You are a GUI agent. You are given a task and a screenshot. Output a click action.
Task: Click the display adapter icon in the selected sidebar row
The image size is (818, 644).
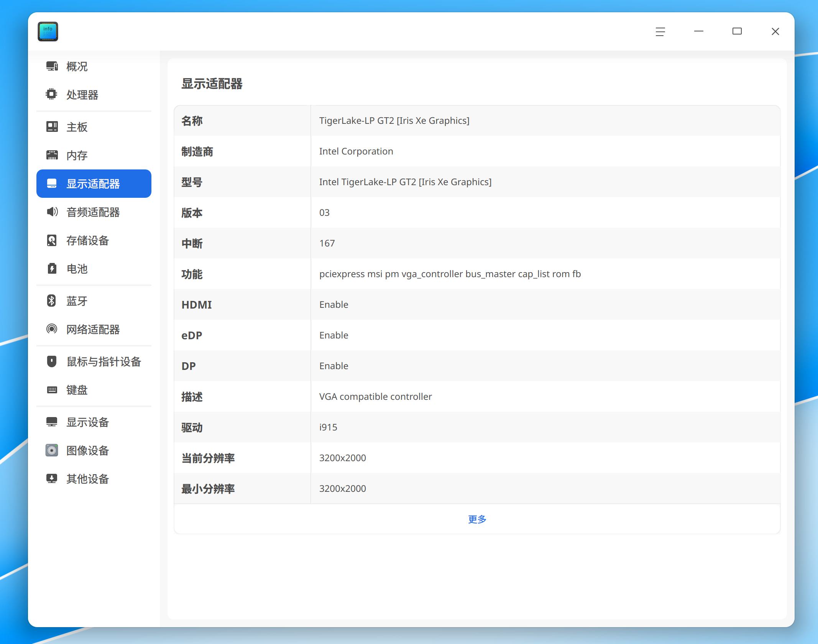(x=52, y=183)
